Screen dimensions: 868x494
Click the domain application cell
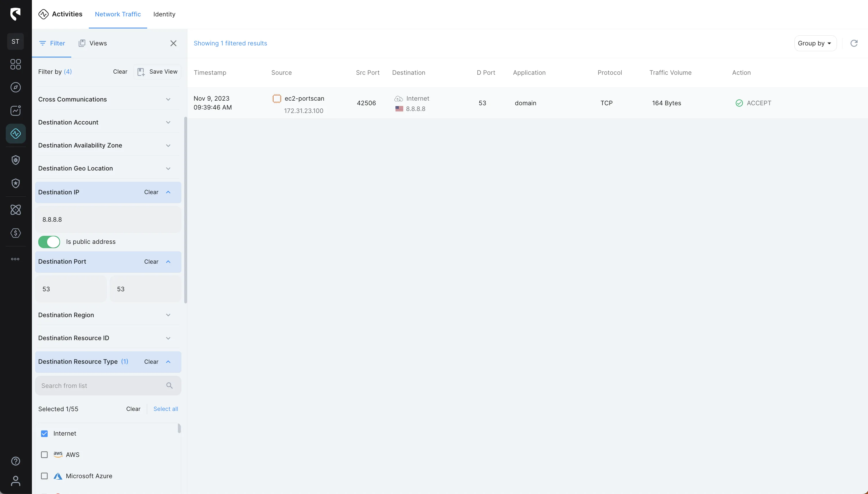(526, 103)
